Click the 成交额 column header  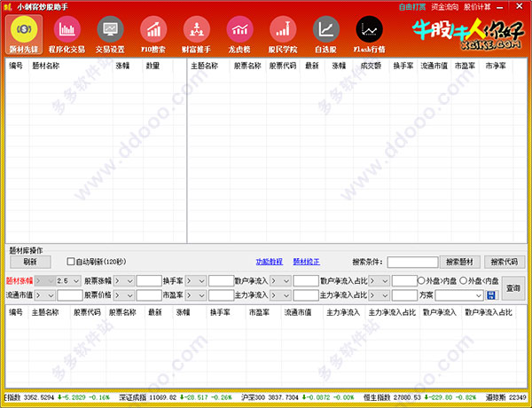pos(371,66)
